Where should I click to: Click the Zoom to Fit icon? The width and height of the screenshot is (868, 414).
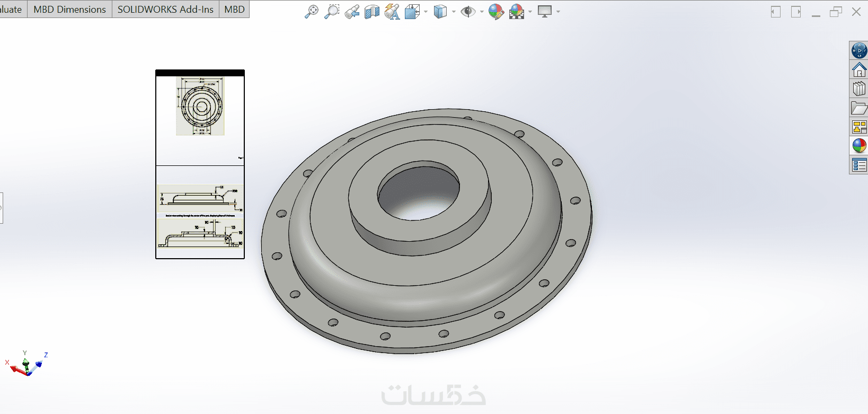coord(312,11)
